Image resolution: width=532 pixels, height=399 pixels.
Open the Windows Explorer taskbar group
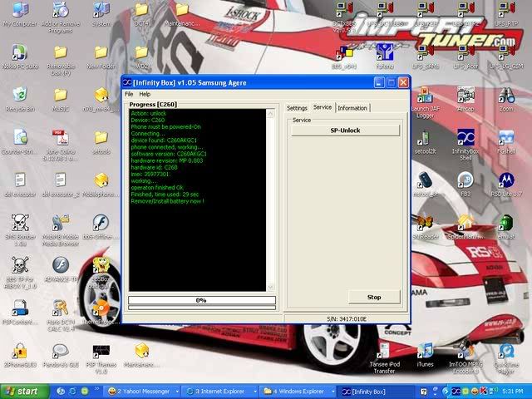(x=298, y=392)
